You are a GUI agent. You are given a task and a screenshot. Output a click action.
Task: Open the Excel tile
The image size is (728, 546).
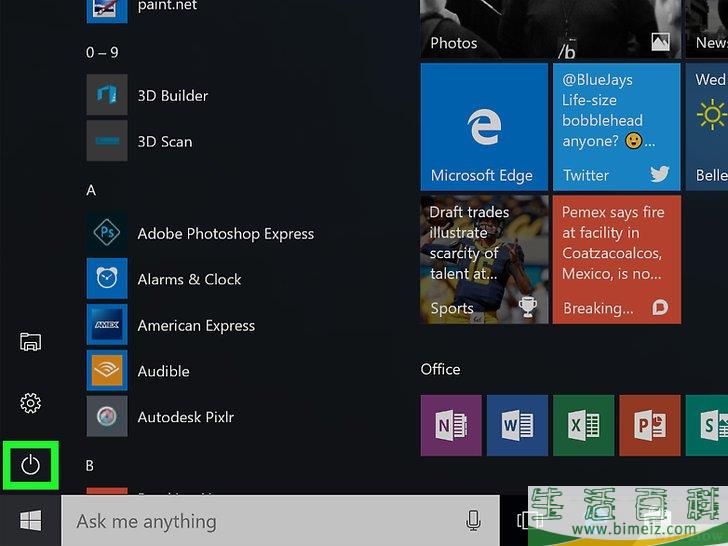click(584, 425)
